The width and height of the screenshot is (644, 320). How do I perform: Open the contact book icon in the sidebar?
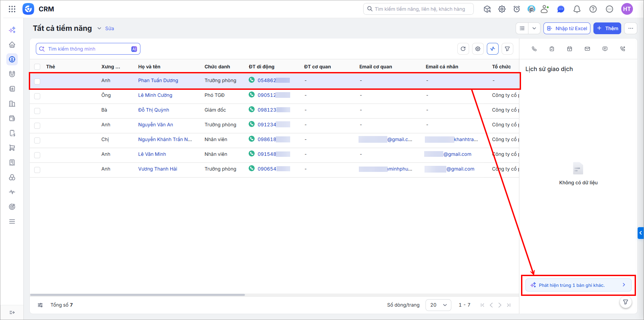[x=12, y=89]
